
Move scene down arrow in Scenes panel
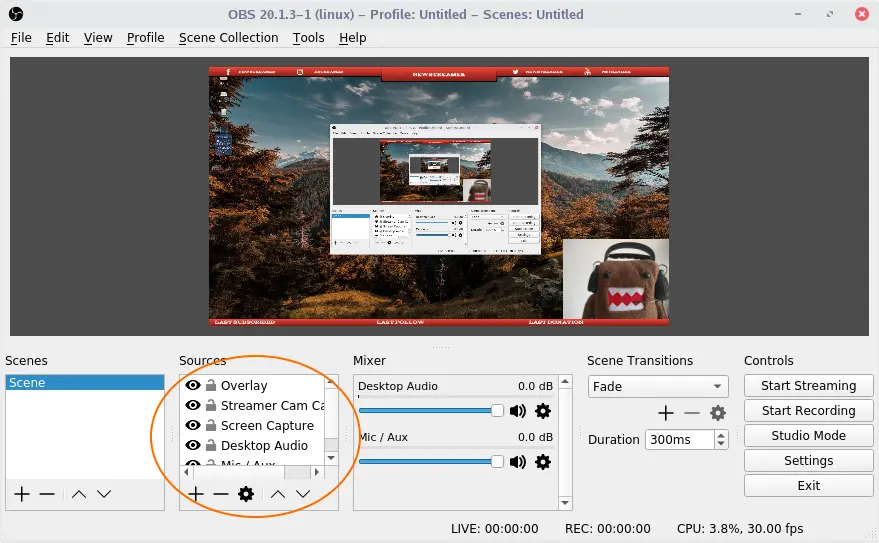click(x=104, y=494)
